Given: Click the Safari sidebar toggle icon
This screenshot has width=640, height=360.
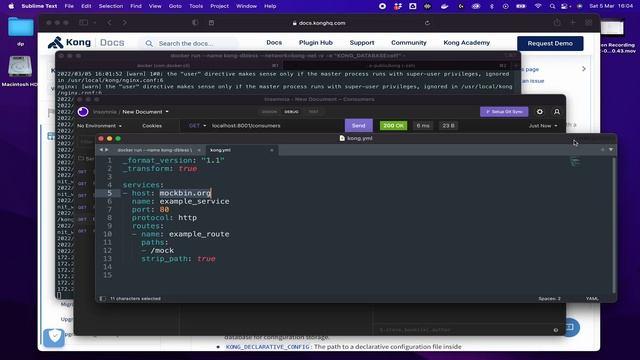Looking at the screenshot, I should (84, 23).
